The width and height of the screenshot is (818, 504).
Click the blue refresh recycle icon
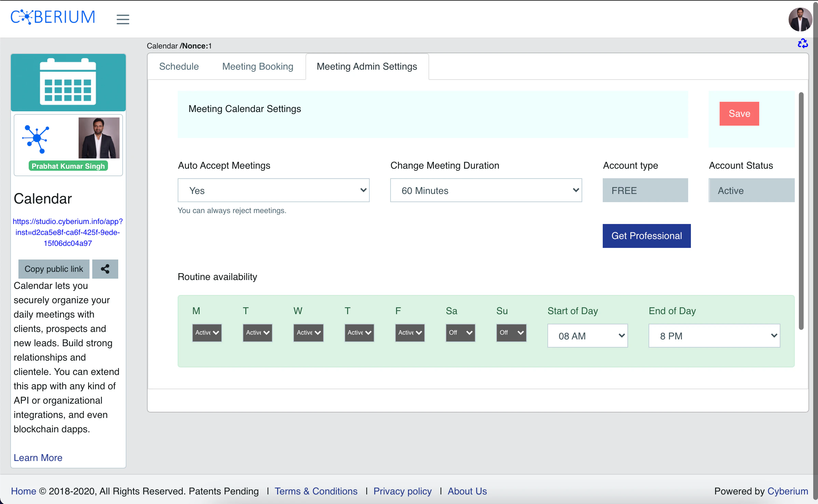point(803,43)
